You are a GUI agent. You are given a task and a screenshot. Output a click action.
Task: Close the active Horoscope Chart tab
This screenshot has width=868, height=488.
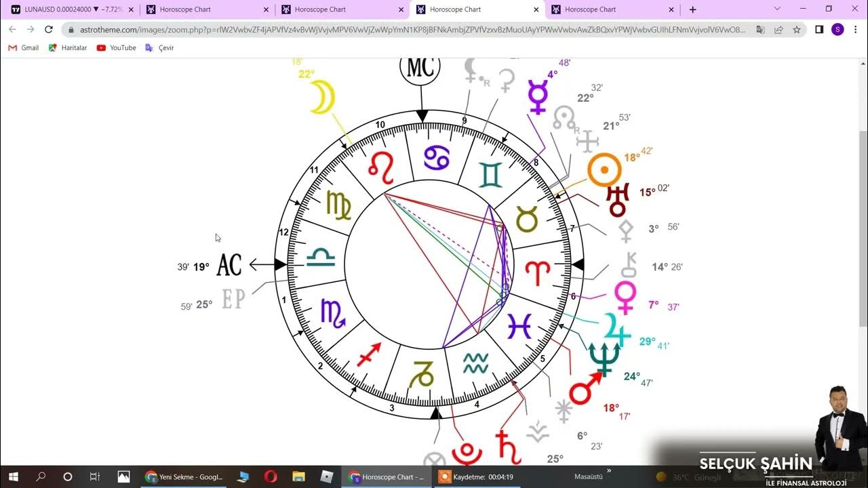click(536, 9)
